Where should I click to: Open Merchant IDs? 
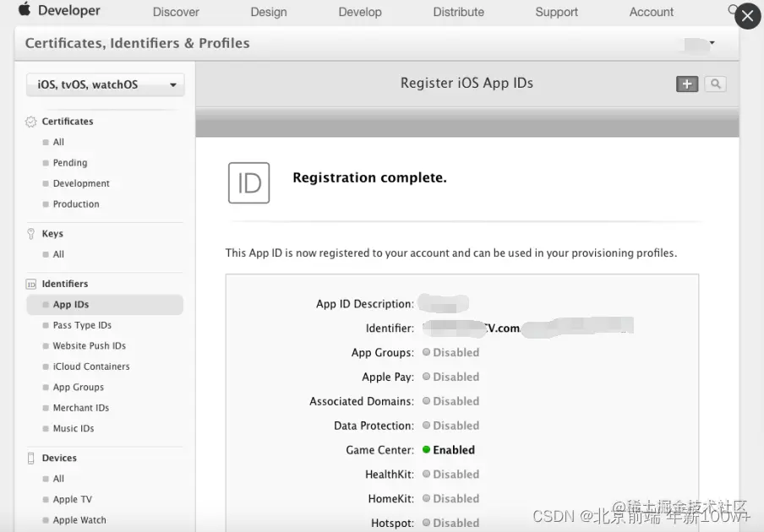pos(80,408)
